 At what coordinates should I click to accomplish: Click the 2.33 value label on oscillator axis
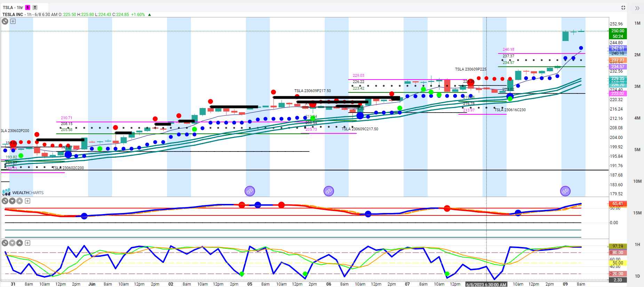[x=618, y=280]
